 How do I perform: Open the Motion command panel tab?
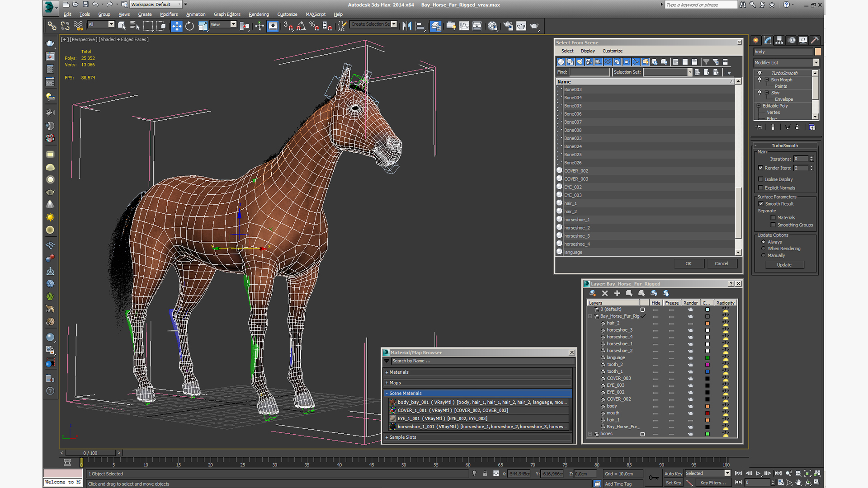(792, 40)
